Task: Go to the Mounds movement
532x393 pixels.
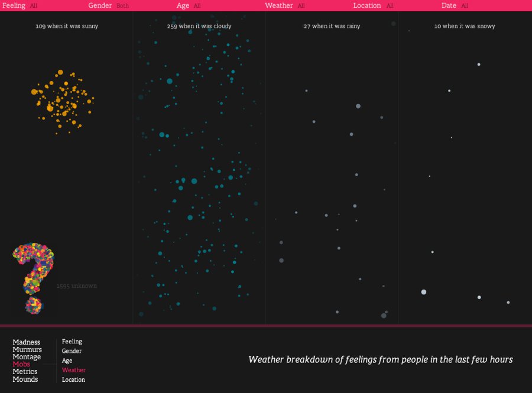Action: point(25,379)
